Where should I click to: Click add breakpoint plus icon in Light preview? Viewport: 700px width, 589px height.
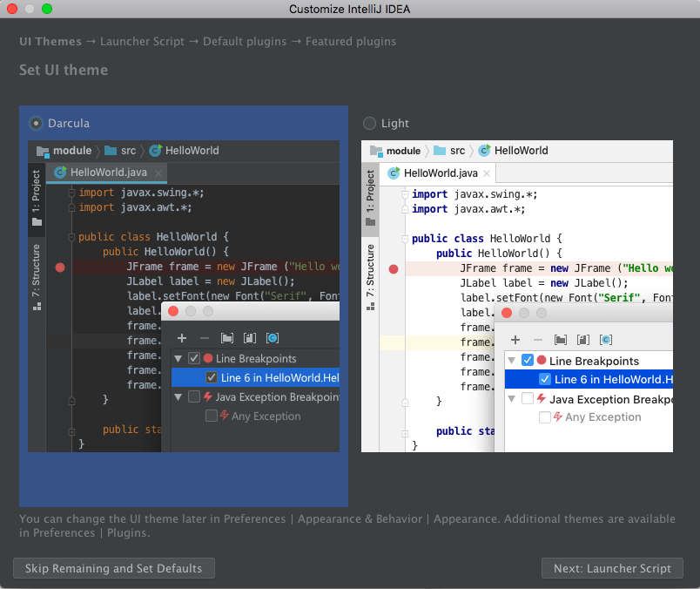point(515,340)
